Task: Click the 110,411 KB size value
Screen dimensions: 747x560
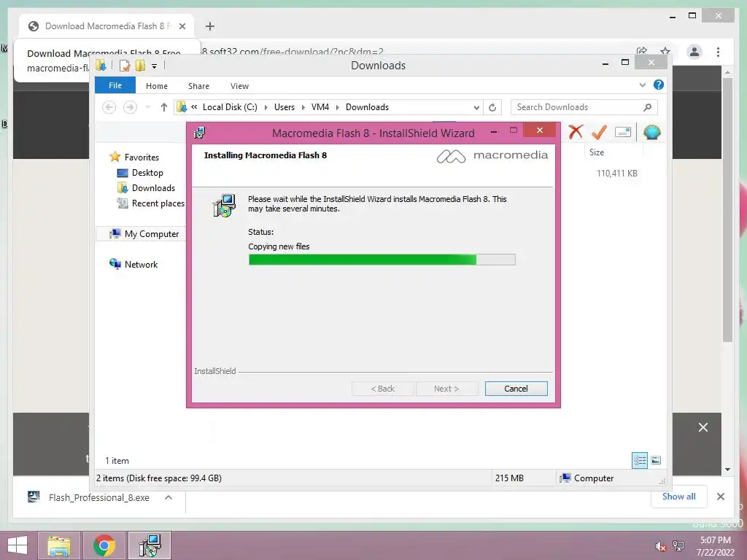Action: [x=617, y=174]
